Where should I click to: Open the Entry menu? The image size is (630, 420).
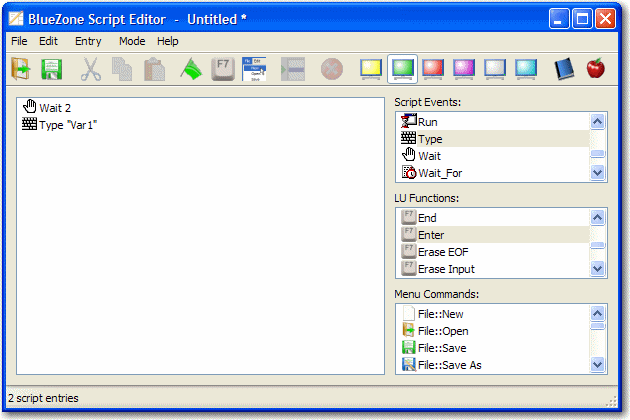pos(88,41)
